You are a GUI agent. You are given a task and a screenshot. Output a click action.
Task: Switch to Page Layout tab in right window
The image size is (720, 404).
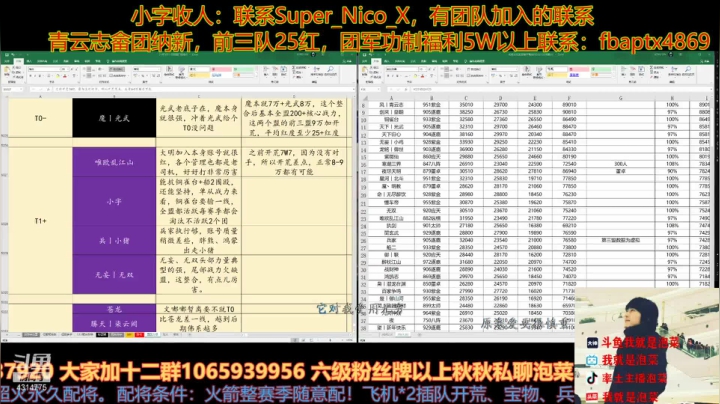pos(400,61)
